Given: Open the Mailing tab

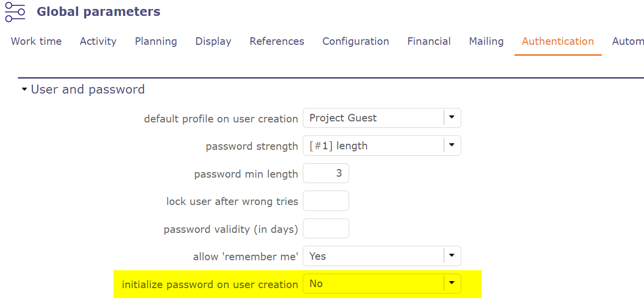Looking at the screenshot, I should tap(486, 41).
